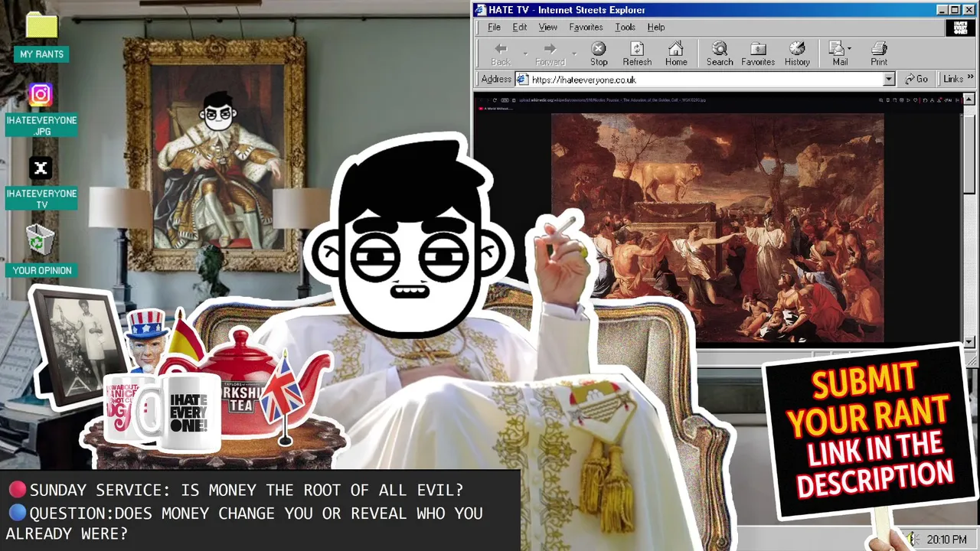Click the taskbar clock showing 20:10 PM
Viewport: 980px width, 551px height.
pos(946,540)
